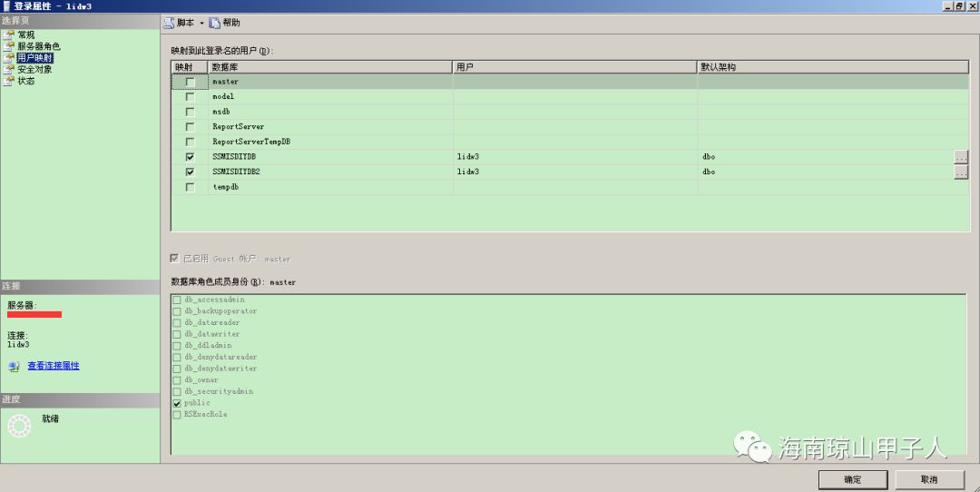Select the 用户映射 page
The height and width of the screenshot is (492, 980).
point(35,58)
